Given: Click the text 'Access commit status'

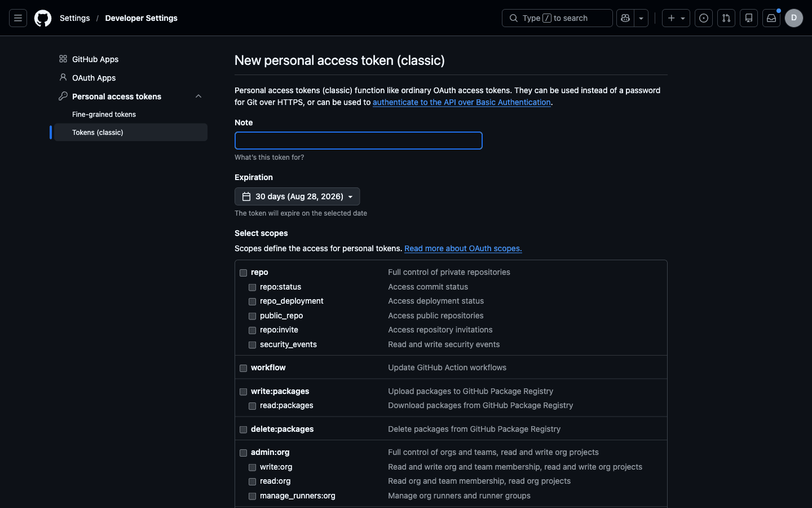Looking at the screenshot, I should (x=428, y=287).
